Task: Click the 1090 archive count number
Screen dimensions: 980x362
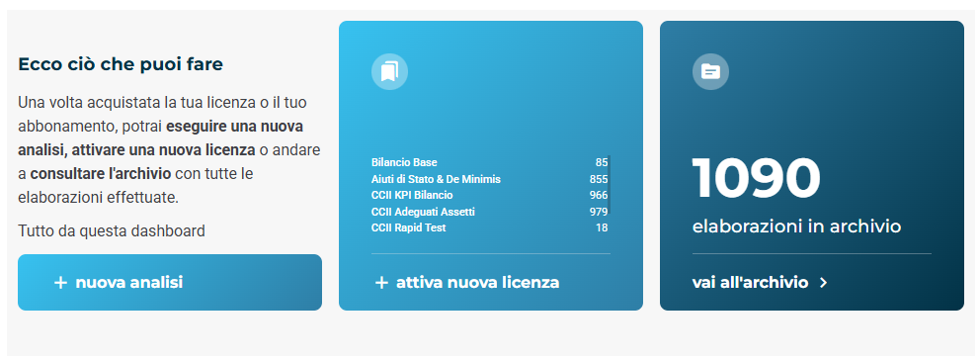Action: pyautogui.click(x=757, y=179)
